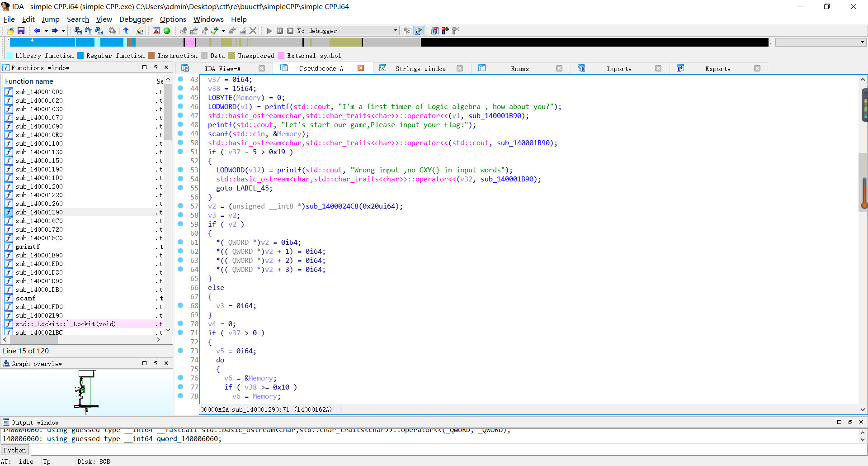Open the back-navigation history chevron
The image size is (868, 466).
47,31
